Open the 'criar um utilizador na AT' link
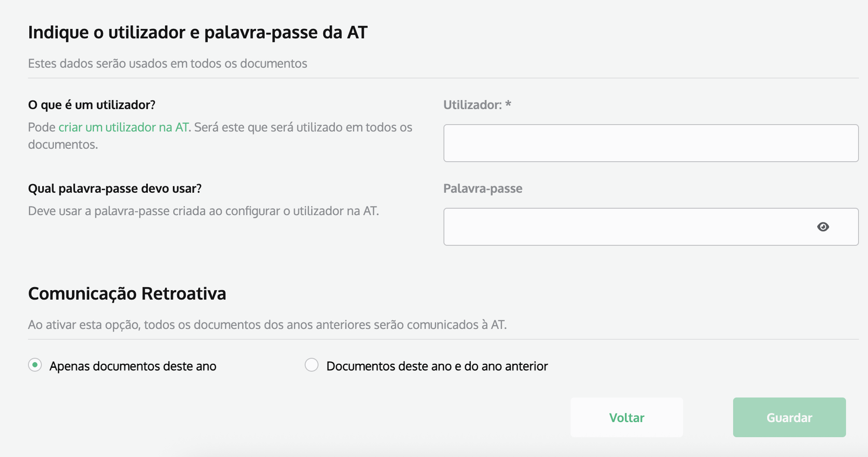Viewport: 868px width, 457px height. point(123,127)
